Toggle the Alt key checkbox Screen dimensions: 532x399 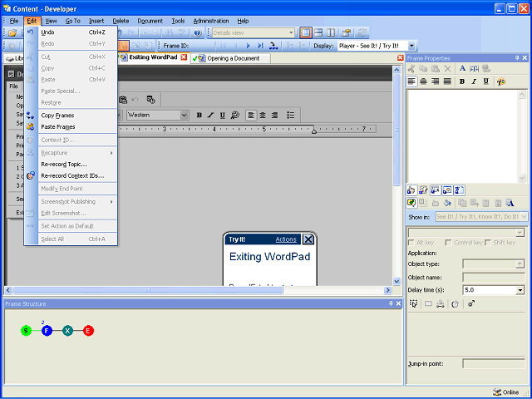tap(411, 243)
